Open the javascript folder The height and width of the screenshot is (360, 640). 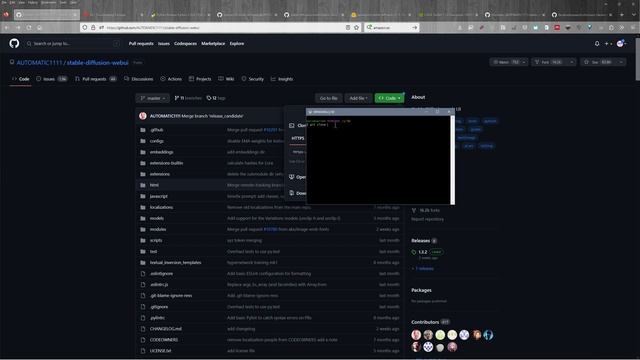159,196
